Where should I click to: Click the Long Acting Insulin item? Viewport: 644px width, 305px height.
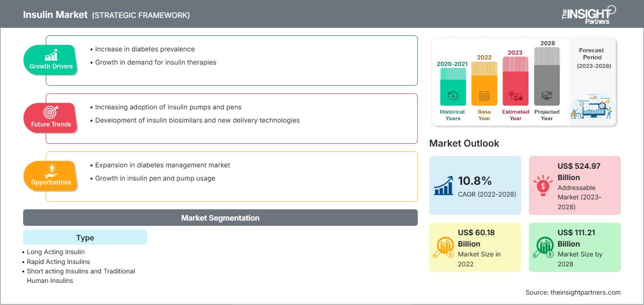56,252
